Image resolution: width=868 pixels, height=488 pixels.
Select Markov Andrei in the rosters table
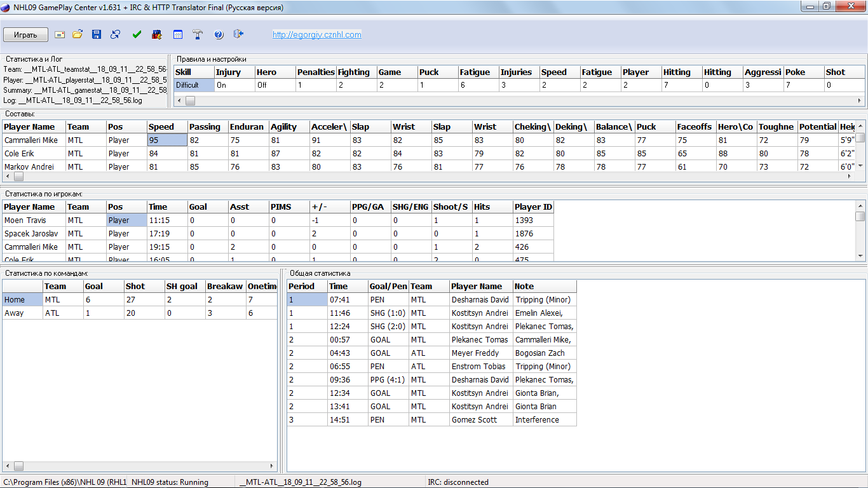click(34, 167)
